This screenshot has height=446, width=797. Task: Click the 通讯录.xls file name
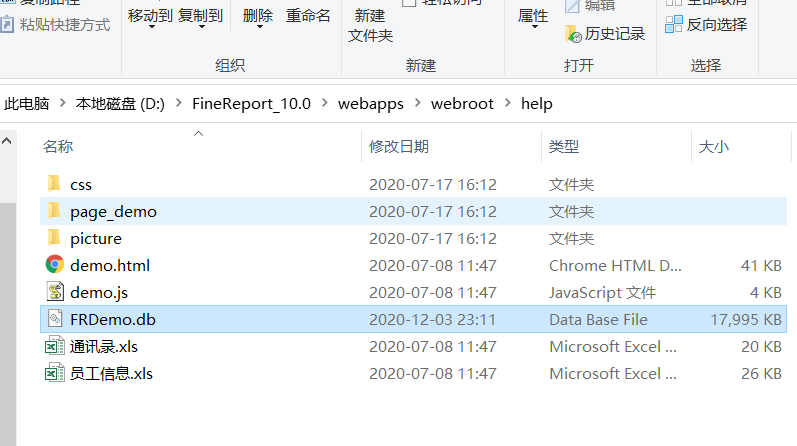pyautogui.click(x=104, y=346)
